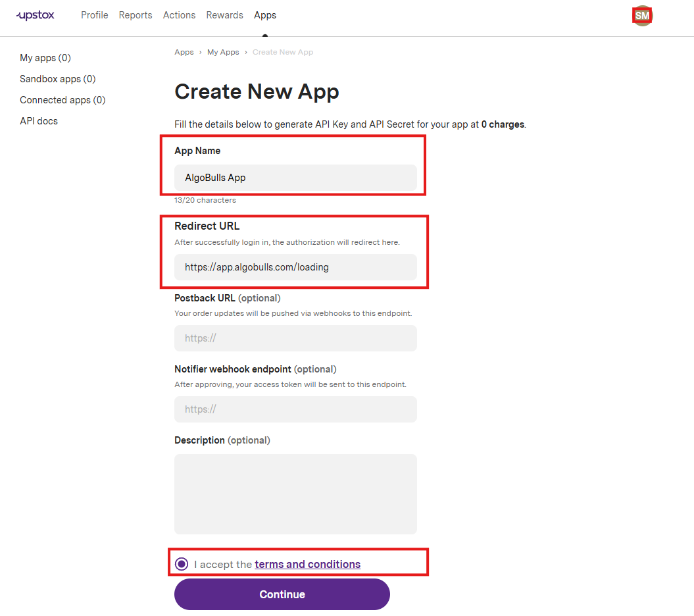Viewport: 694px width, 616px height.
Task: Click the Apps breadcrumb link
Action: pos(184,52)
